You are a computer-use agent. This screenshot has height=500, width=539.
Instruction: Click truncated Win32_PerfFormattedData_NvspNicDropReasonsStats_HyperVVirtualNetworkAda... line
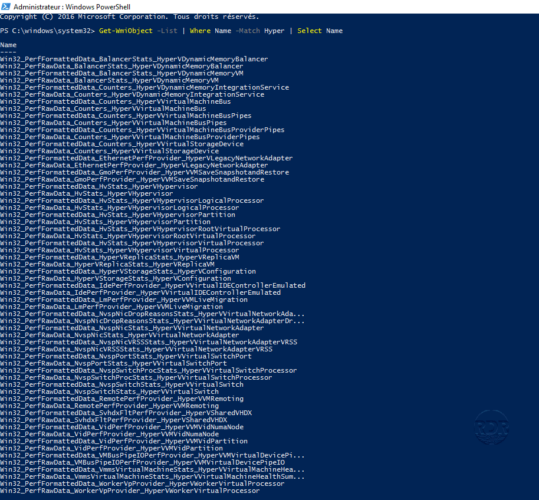click(152, 314)
